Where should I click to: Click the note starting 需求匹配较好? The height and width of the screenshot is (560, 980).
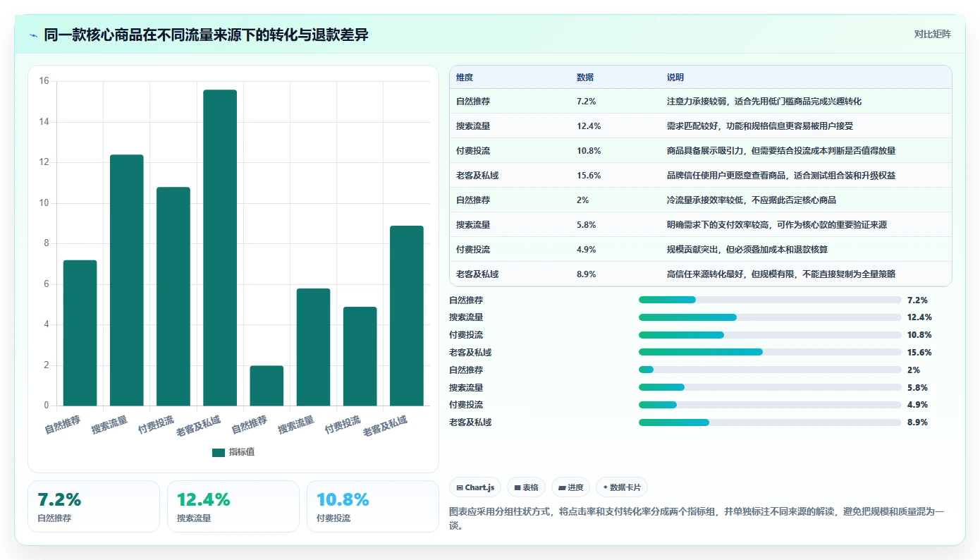coord(760,126)
